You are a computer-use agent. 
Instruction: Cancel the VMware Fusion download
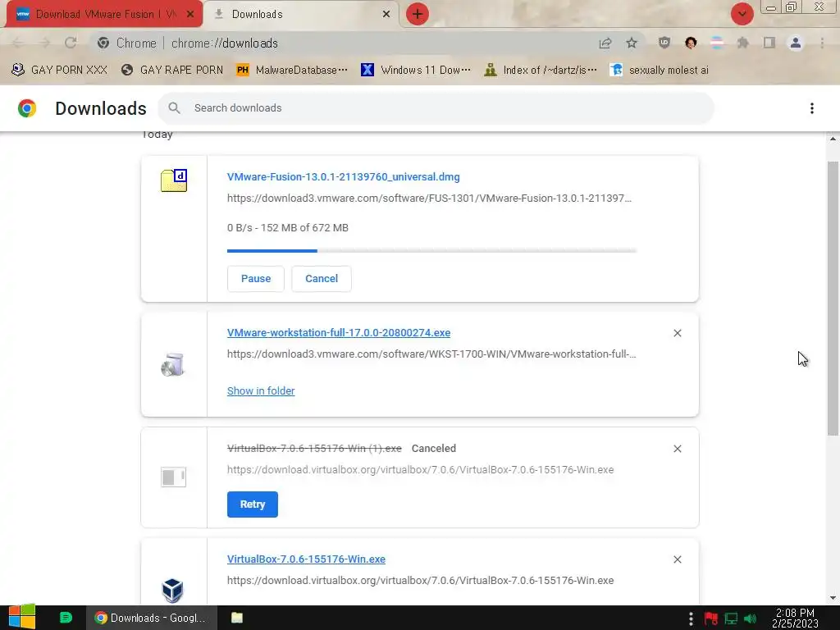[x=322, y=279]
